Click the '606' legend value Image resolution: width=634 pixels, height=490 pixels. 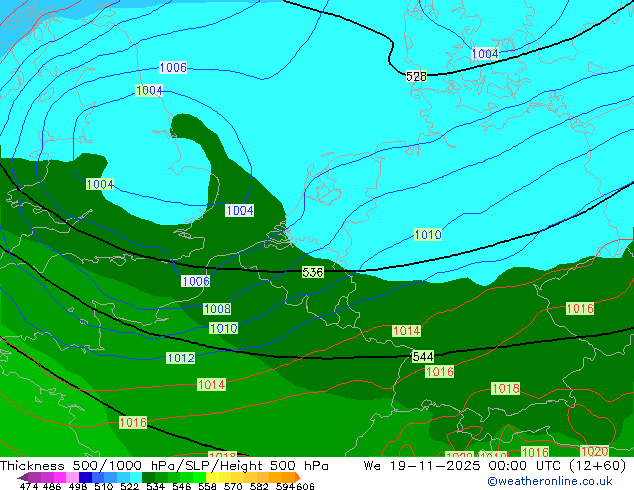pyautogui.click(x=304, y=486)
